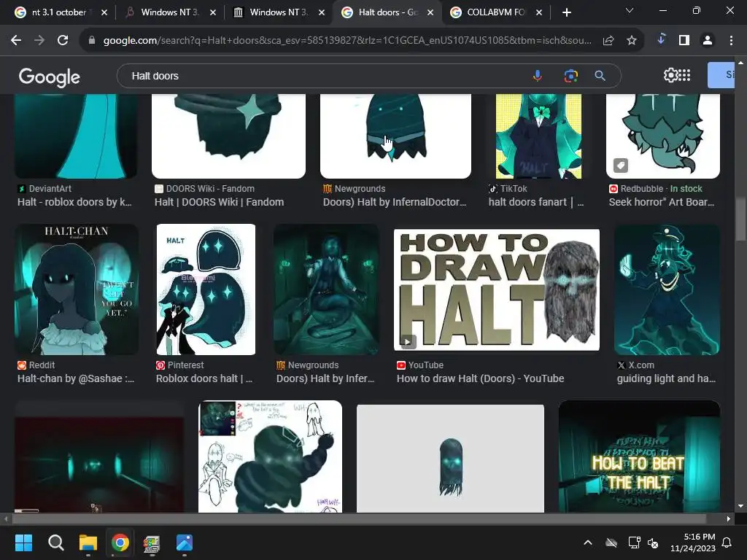Bookmark this page with the star icon
747x560 pixels.
click(x=632, y=41)
